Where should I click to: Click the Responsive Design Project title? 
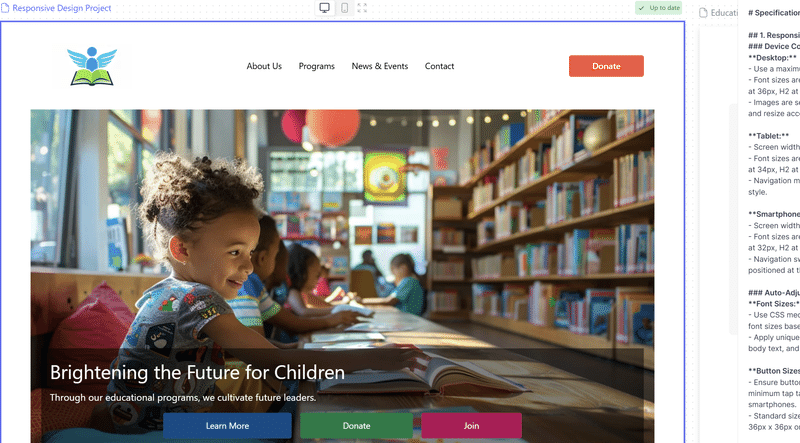tap(62, 8)
